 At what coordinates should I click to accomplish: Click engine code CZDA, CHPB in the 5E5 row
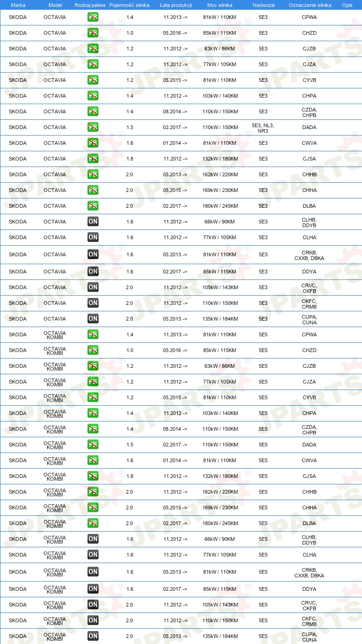click(309, 429)
